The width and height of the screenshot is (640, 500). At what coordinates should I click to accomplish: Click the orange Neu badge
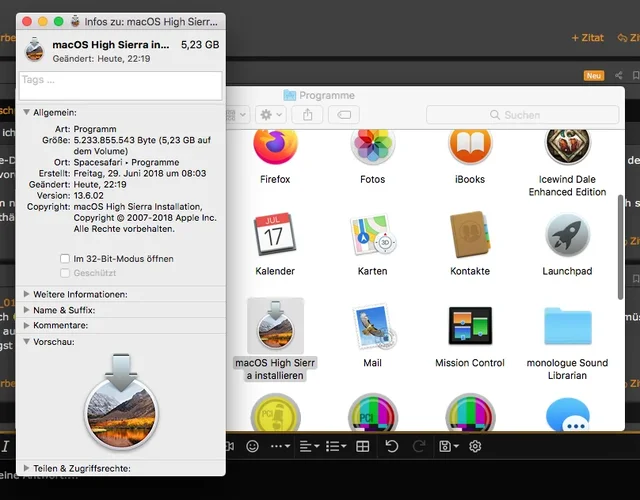[x=594, y=76]
